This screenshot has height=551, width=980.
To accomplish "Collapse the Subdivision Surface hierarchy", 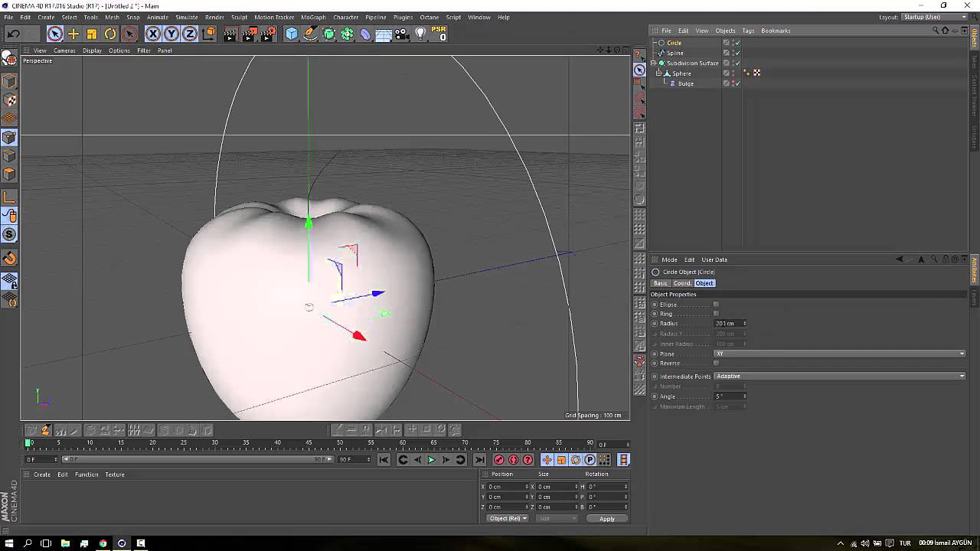I will coord(653,63).
